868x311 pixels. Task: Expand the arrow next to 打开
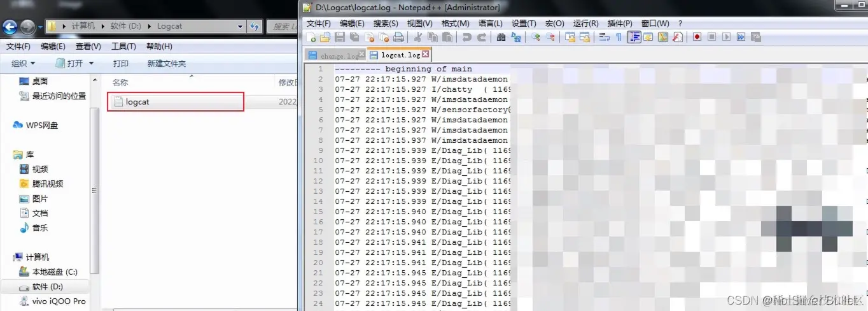pos(91,63)
